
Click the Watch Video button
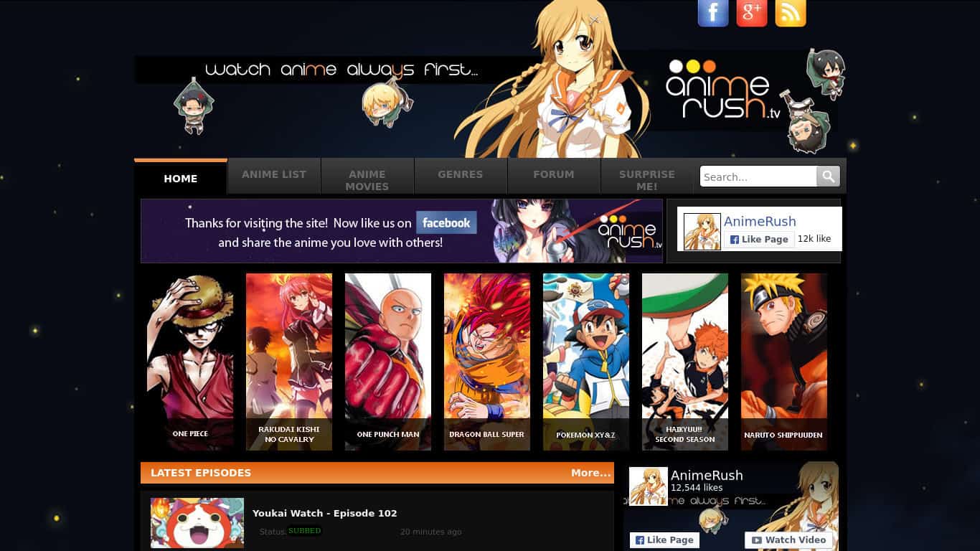(788, 540)
